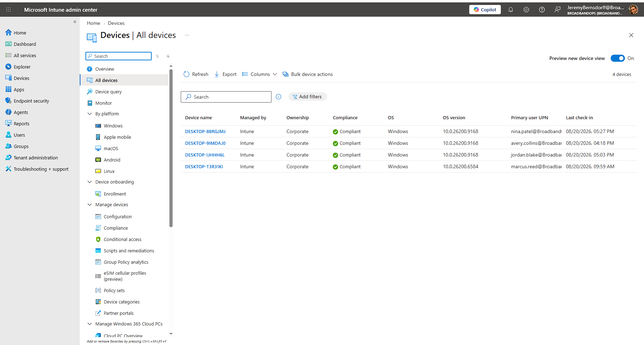Open Bulk device actions
The width and height of the screenshot is (644, 345).
click(308, 74)
